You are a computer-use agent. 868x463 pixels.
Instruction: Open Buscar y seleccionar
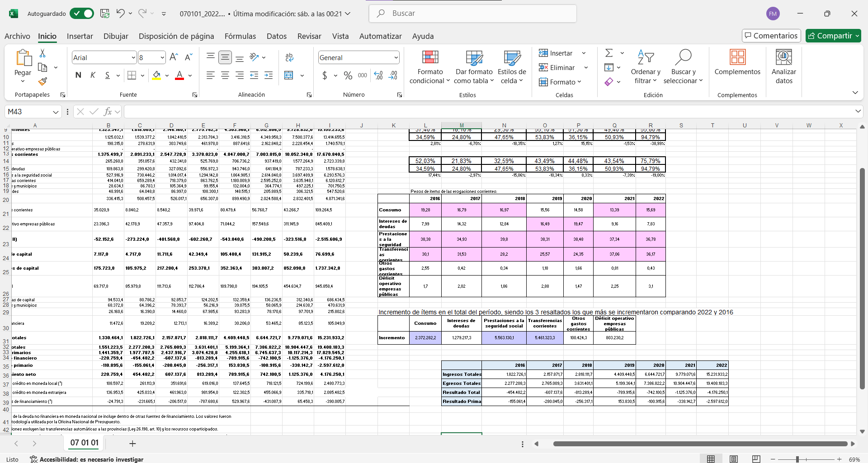(683, 67)
